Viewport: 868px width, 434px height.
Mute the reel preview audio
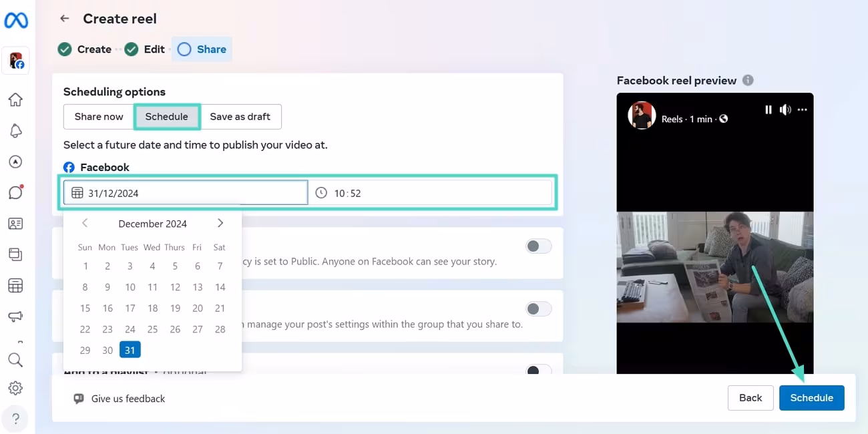pos(785,110)
